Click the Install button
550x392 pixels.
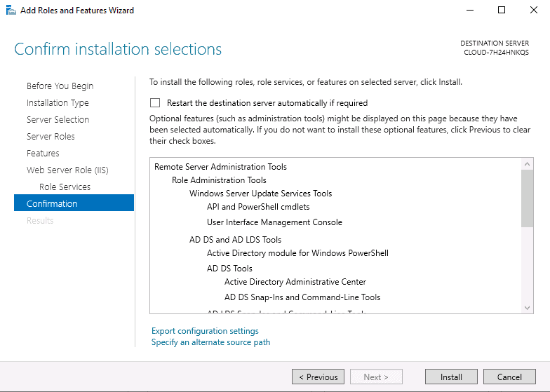[x=451, y=377]
